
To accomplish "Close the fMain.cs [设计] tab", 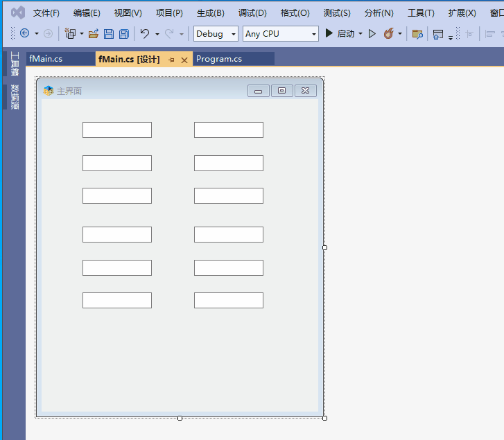I will [x=184, y=60].
